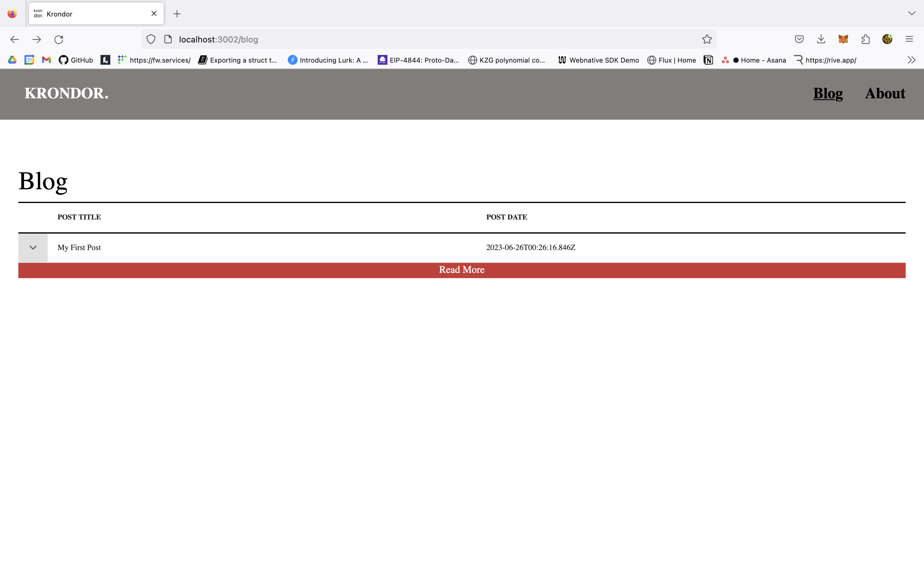Click the red Read More button

point(462,270)
